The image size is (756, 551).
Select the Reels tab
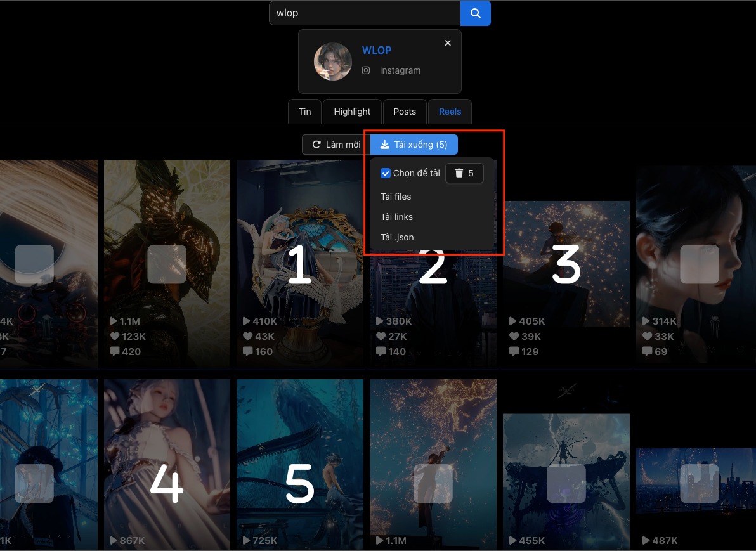(x=450, y=112)
